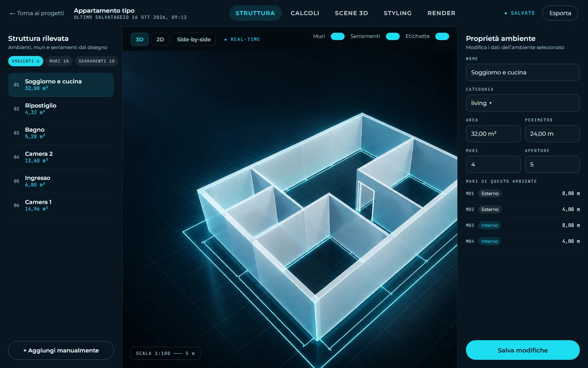Select the Camera 1 room row

tap(61, 205)
